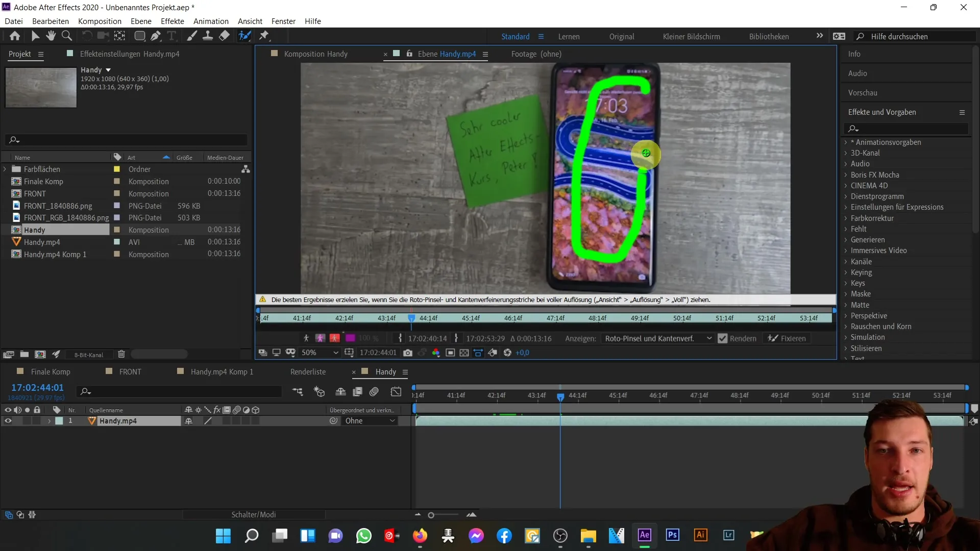The image size is (980, 551).
Task: Toggle visibility eye icon for Handy.mp4
Action: [8, 420]
